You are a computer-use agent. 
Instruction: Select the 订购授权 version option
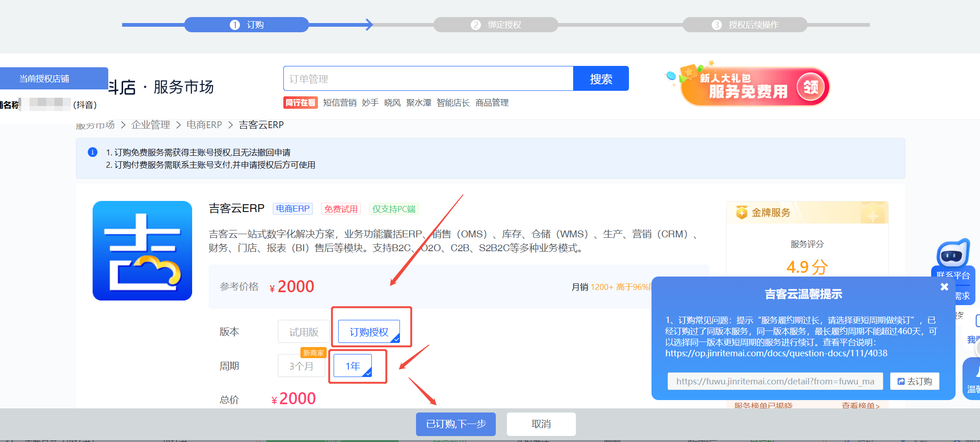[369, 332]
